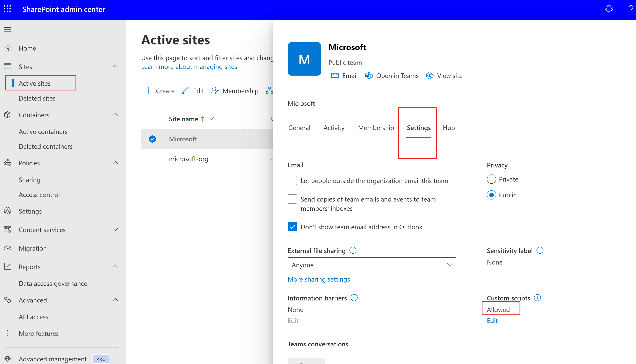Open More sharing settings link
This screenshot has width=636, height=364.
pyautogui.click(x=319, y=279)
